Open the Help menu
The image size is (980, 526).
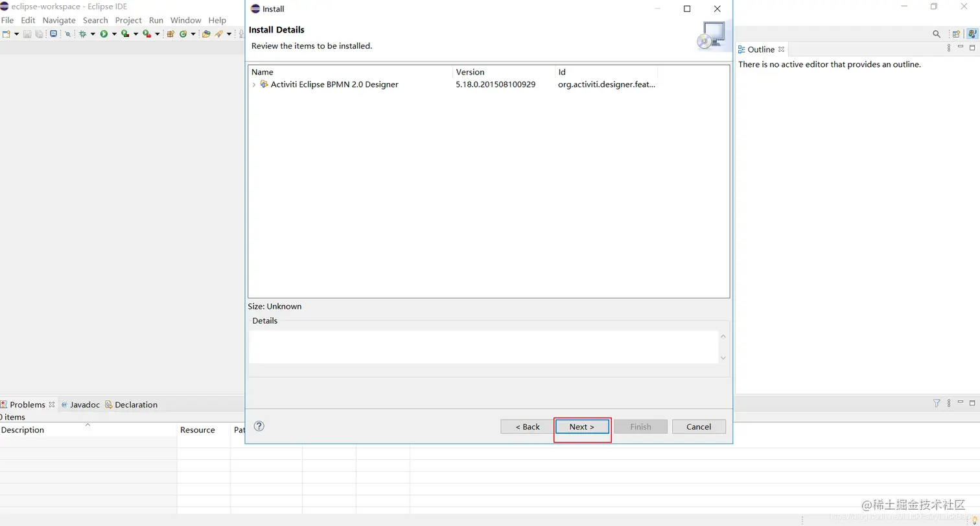point(217,20)
